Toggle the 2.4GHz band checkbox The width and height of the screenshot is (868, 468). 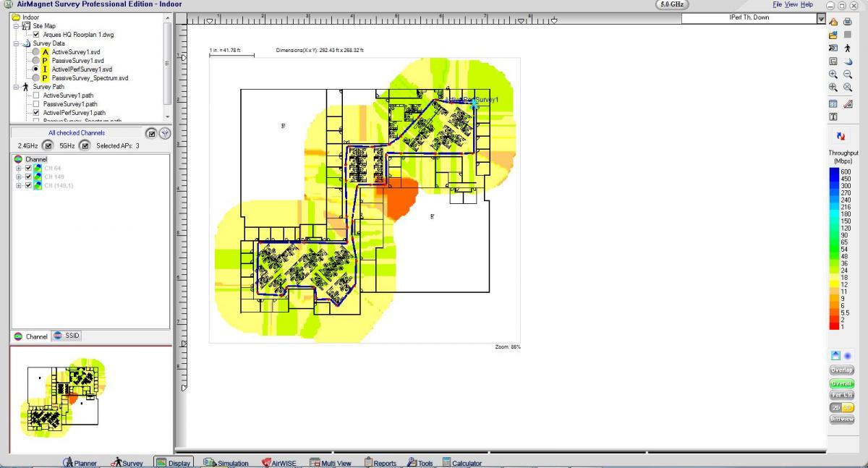pyautogui.click(x=48, y=146)
